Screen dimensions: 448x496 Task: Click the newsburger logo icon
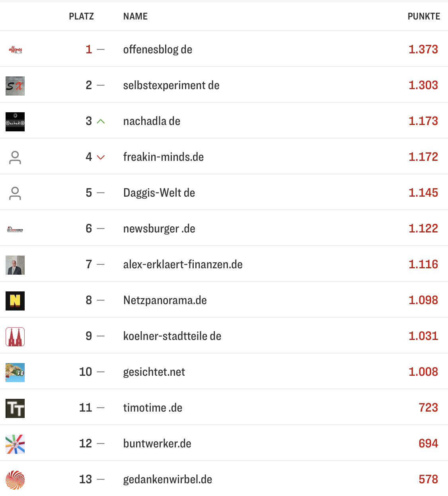15,229
